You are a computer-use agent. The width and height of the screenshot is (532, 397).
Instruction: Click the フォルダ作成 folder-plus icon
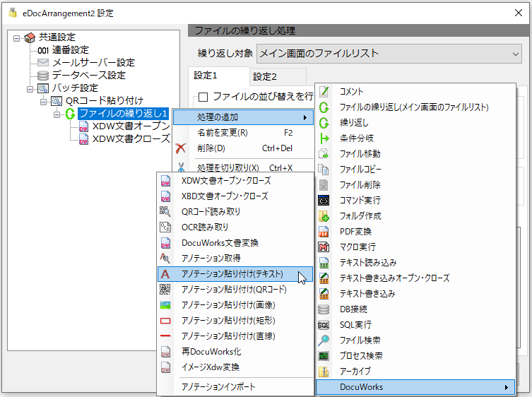click(x=324, y=216)
